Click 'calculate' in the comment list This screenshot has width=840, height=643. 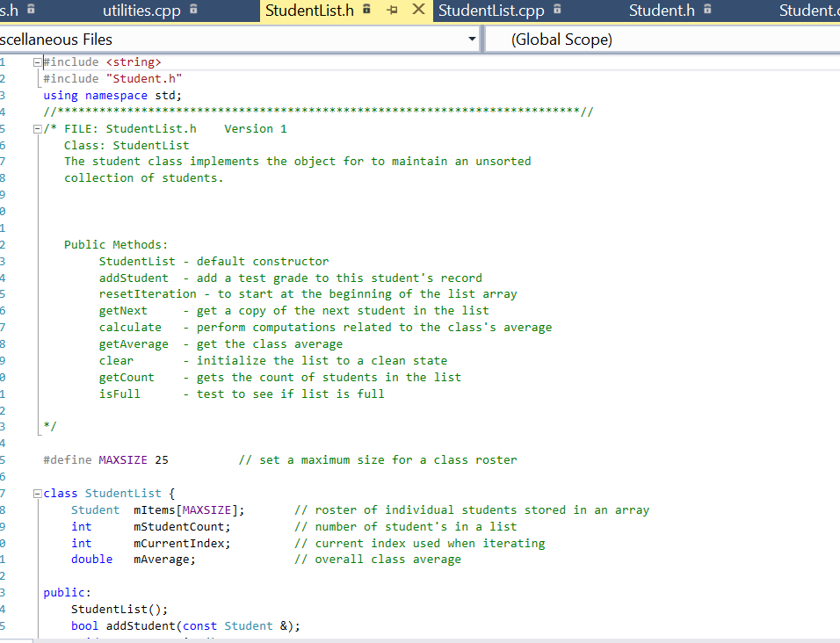tap(130, 327)
